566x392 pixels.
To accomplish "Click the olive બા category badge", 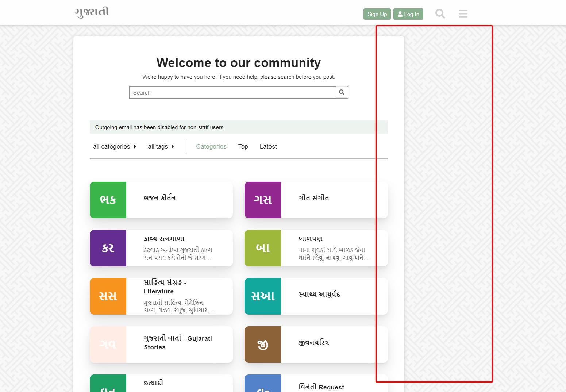I will click(x=263, y=248).
